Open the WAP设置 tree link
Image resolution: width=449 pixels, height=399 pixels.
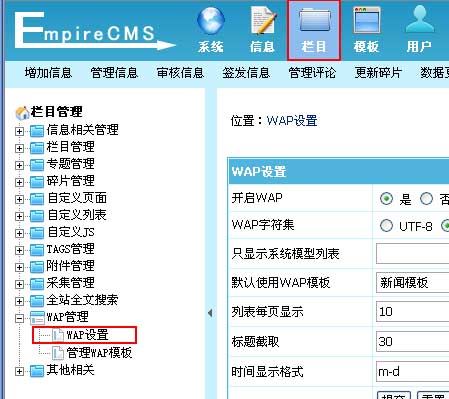(87, 335)
